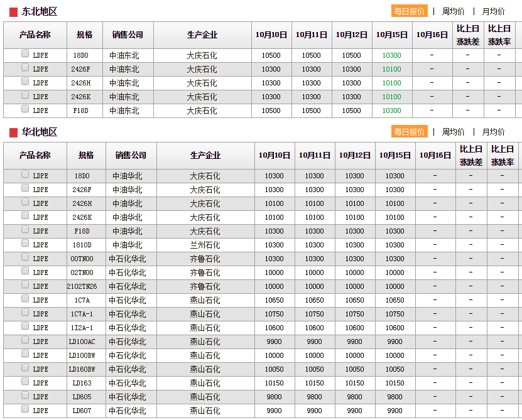Click 10750 under 10月10日 in 1C7A-1 row
The image size is (522, 420).
point(275,314)
